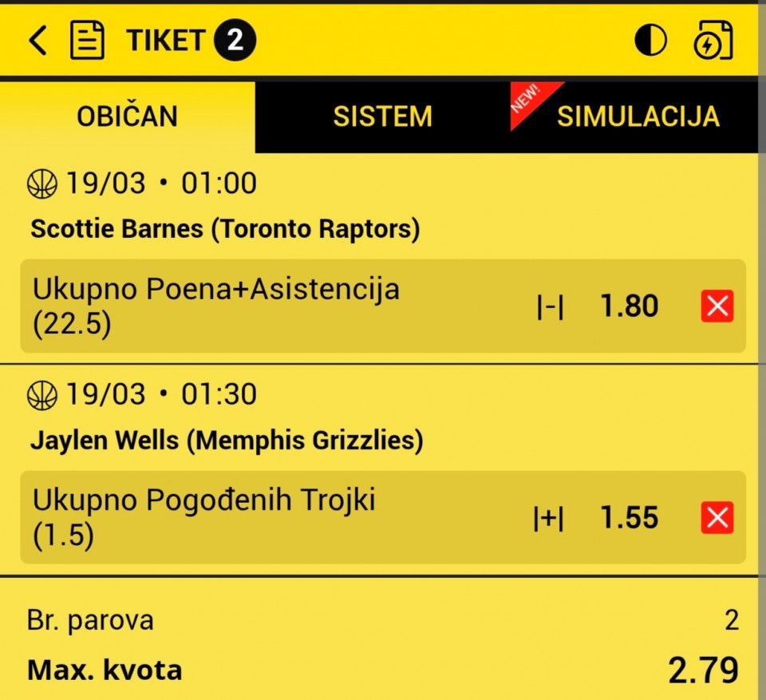
Task: Tap the Max. kvota 2.79 value
Action: (702, 670)
